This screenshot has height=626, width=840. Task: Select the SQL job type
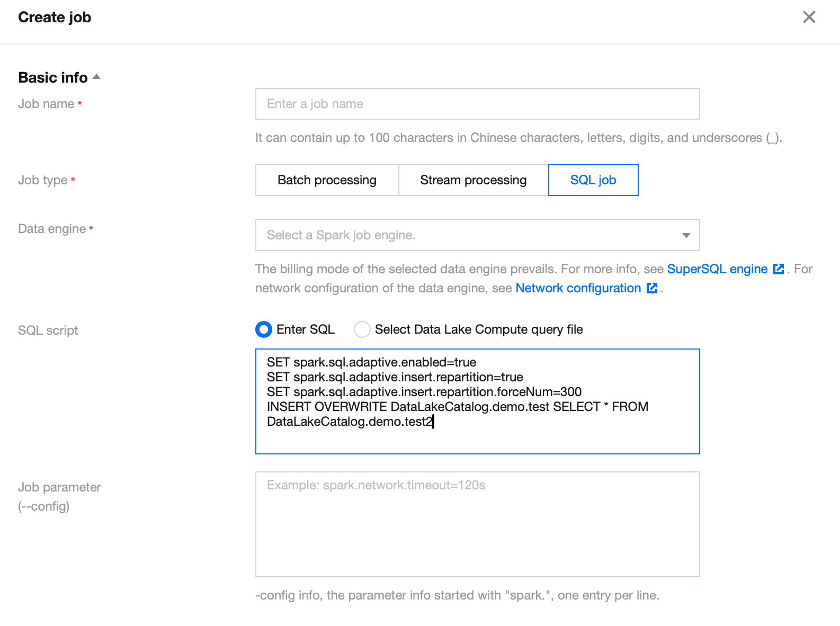[x=593, y=180]
